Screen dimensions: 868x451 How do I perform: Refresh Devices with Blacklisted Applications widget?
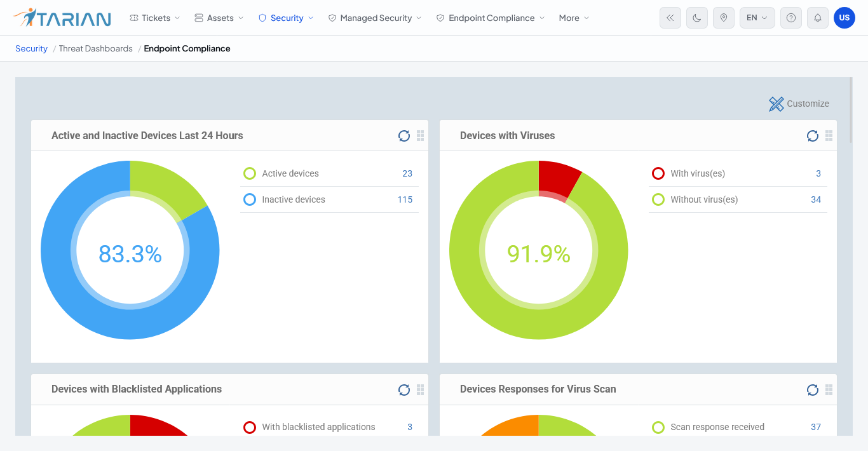(404, 389)
